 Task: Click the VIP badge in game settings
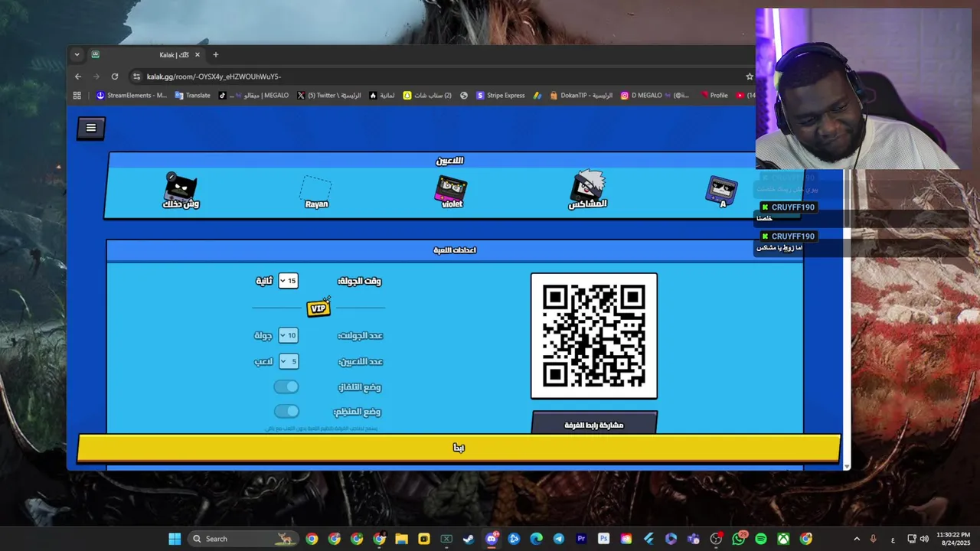[x=318, y=308]
